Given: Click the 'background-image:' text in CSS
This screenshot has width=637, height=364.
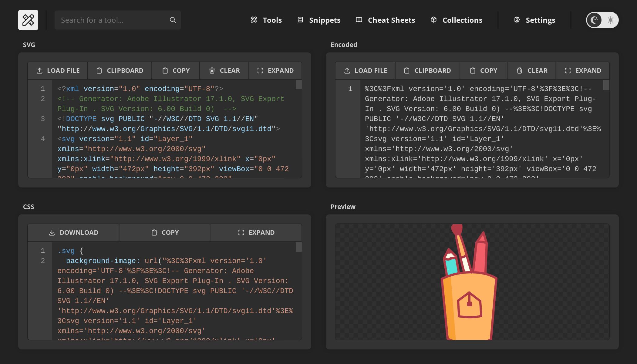Looking at the screenshot, I should 103,261.
